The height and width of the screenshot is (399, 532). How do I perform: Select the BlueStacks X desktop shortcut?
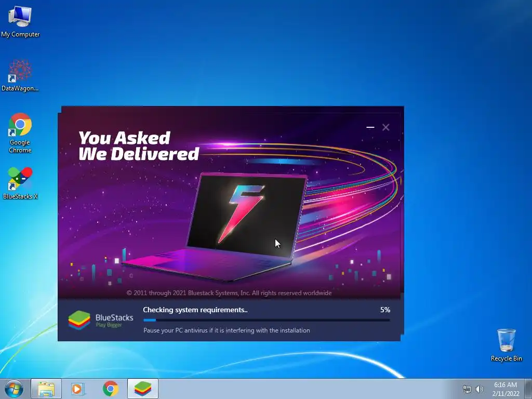[20, 183]
